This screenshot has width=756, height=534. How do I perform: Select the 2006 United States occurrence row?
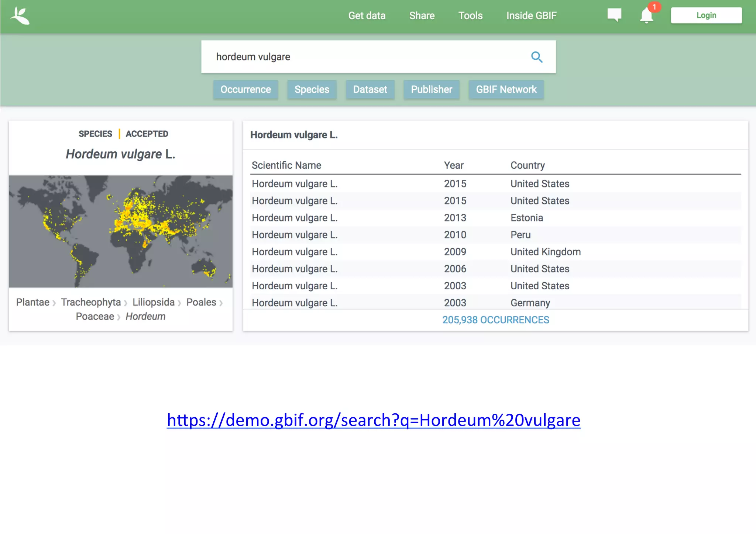pos(496,269)
